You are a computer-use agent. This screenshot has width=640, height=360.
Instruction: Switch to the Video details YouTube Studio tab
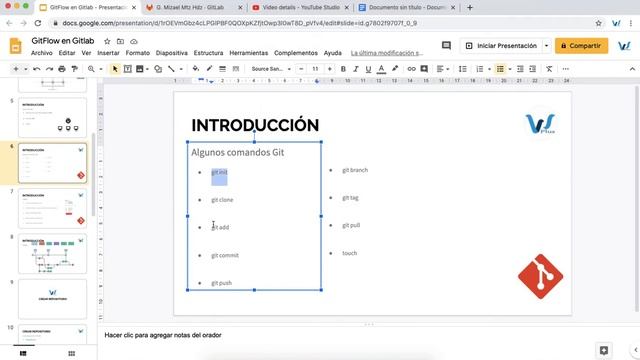pyautogui.click(x=300, y=7)
